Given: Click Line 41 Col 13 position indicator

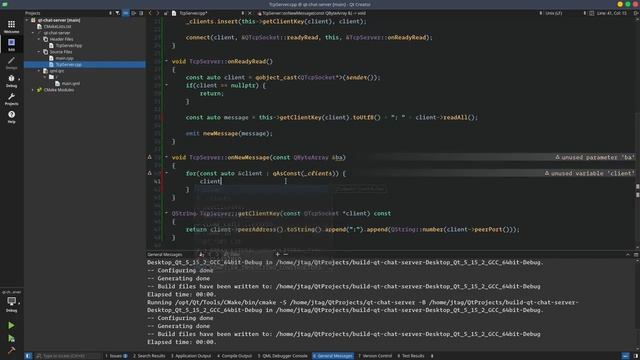Looking at the screenshot, I should click(x=611, y=13).
